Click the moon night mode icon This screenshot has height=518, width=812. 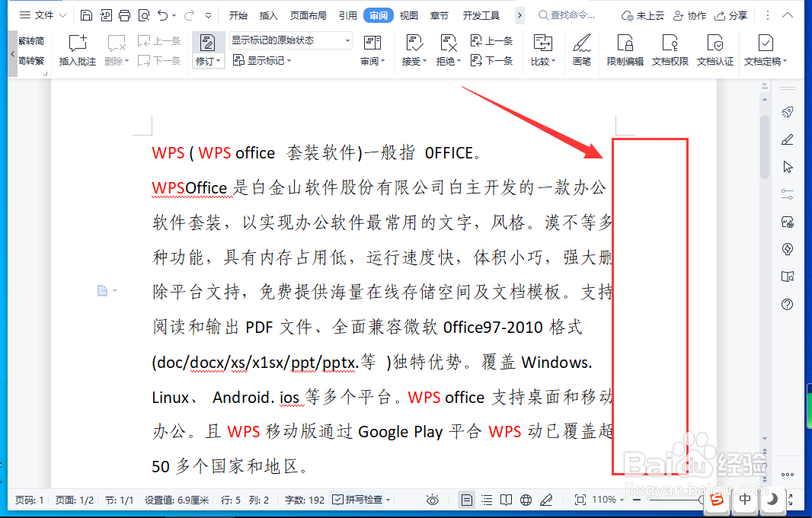[x=772, y=500]
